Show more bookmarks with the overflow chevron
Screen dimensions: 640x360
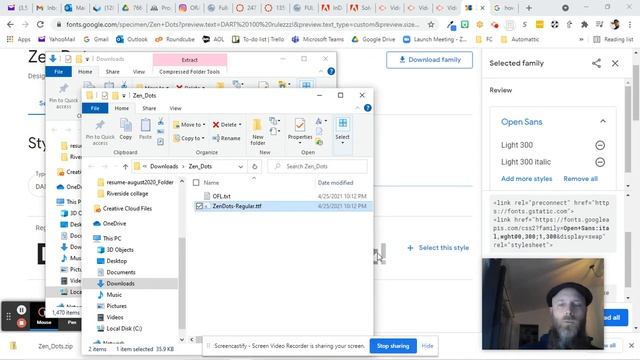coord(581,39)
